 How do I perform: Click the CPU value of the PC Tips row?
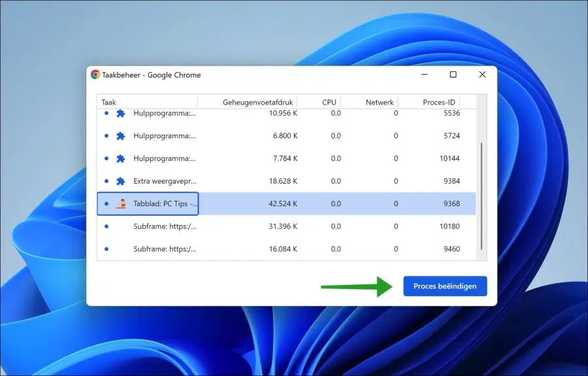[336, 204]
